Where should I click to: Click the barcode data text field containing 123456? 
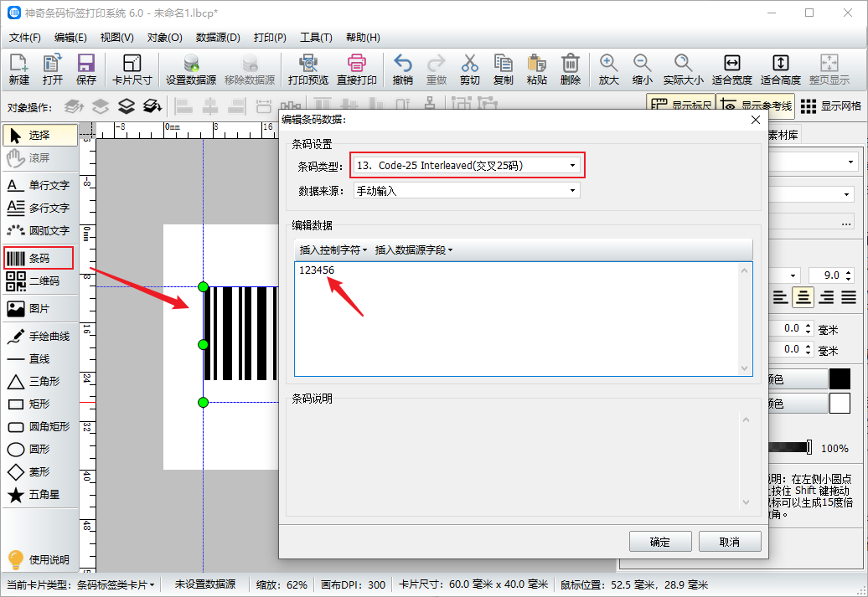[523, 319]
